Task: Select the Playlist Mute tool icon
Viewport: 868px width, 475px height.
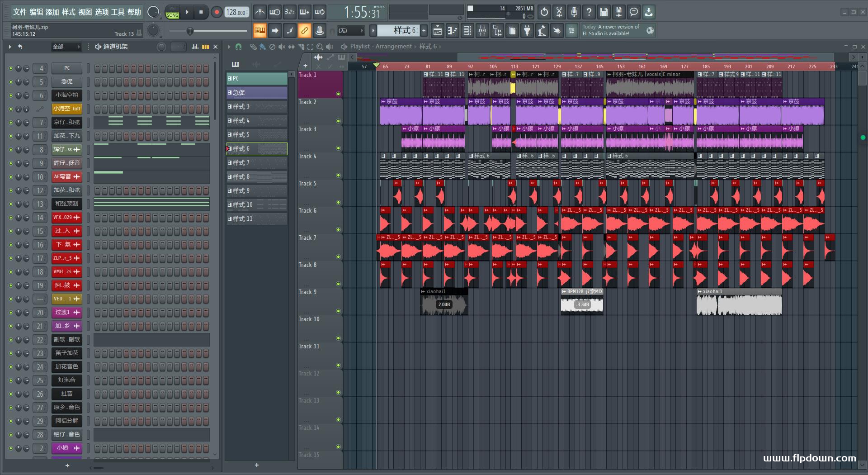Action: 282,47
